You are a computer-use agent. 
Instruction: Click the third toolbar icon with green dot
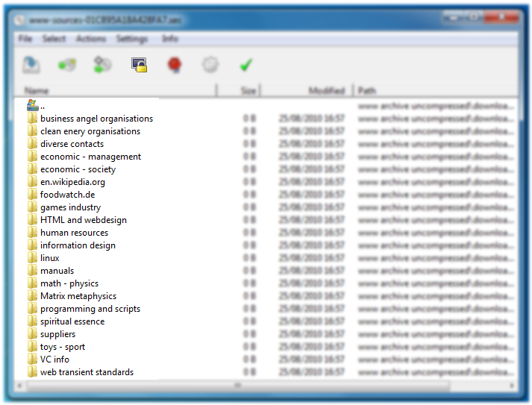[102, 65]
